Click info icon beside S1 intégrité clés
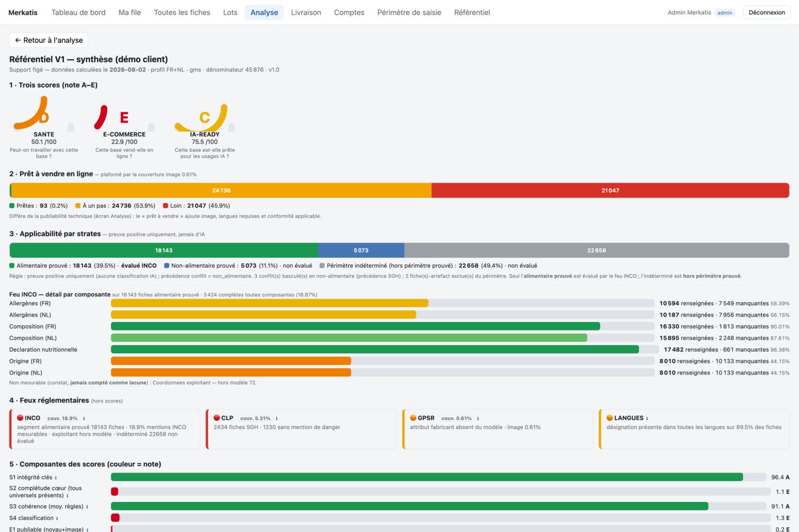The image size is (799, 532). (56, 478)
